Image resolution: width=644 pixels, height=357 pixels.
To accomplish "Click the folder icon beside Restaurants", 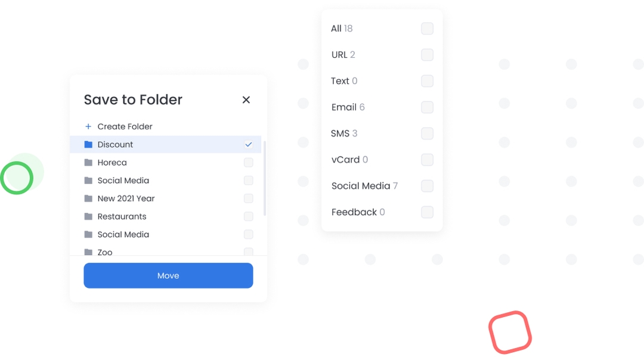I will click(x=88, y=216).
